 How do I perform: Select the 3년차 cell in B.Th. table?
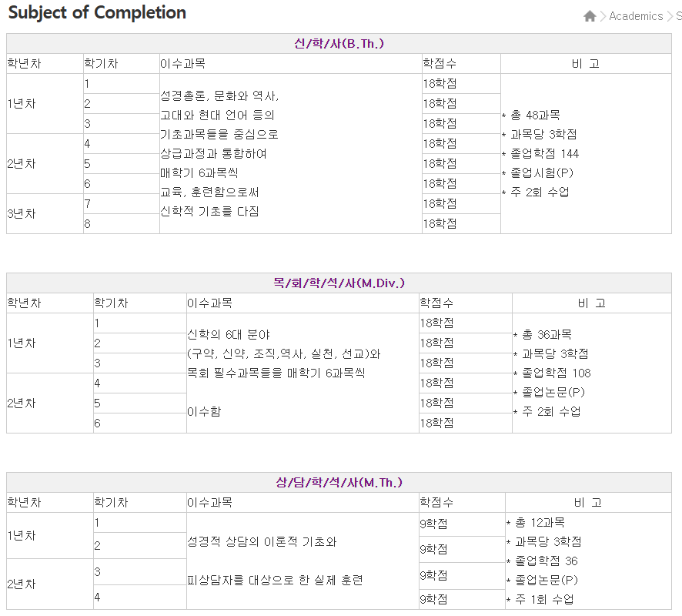click(22, 213)
